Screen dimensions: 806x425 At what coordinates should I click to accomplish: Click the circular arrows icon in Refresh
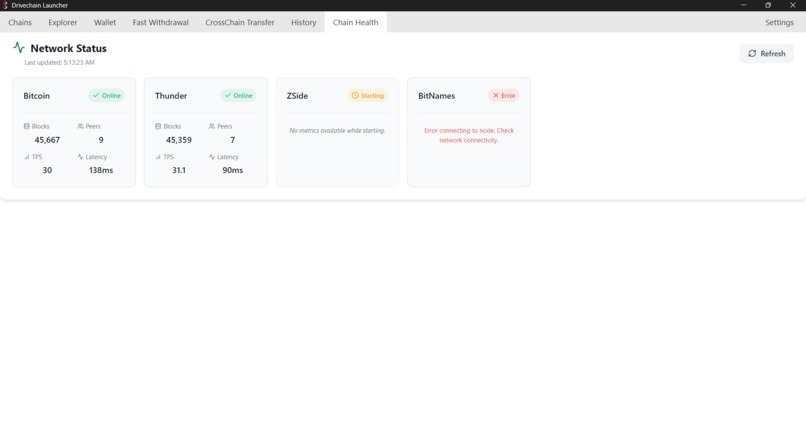pos(752,53)
